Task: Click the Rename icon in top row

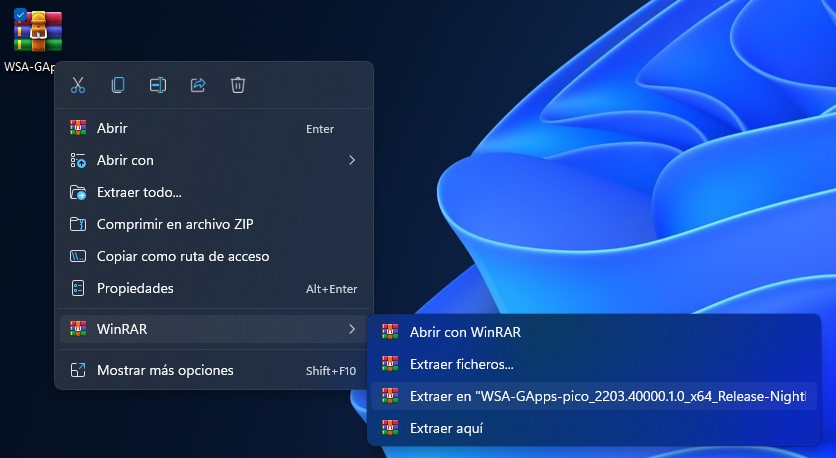Action: pyautogui.click(x=158, y=85)
